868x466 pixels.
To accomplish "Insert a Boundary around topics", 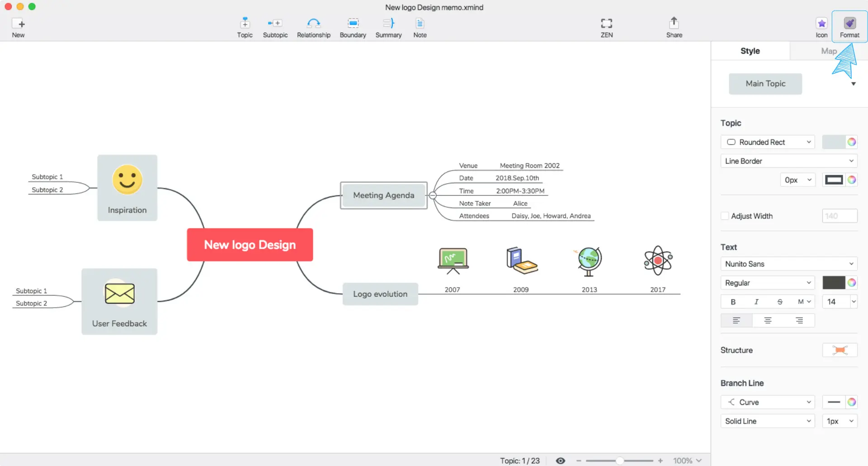I will point(353,28).
